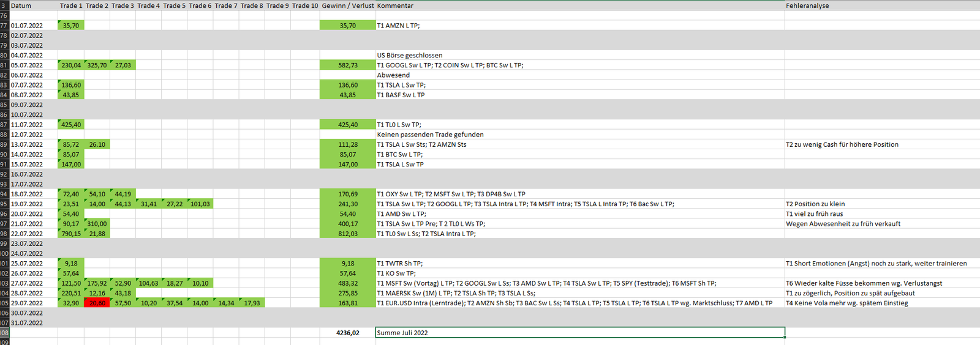Image resolution: width=980 pixels, height=345 pixels.
Task: Click the 790,15 Trade 1 cell
Action: click(x=71, y=234)
